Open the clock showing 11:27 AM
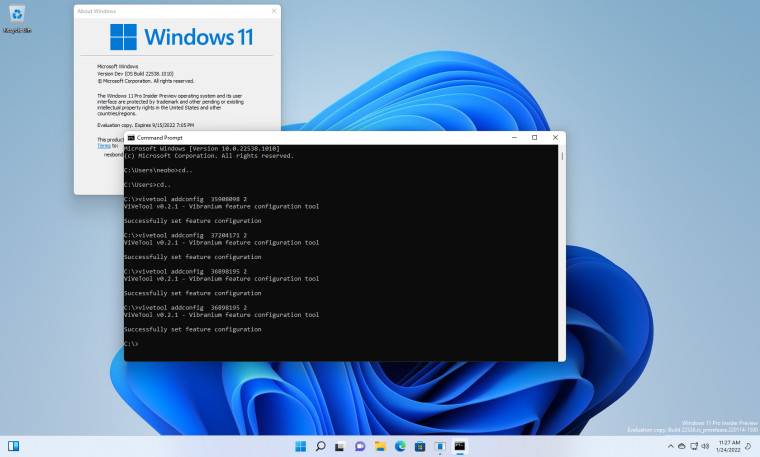Viewport: 760px width, 457px height. 728,446
